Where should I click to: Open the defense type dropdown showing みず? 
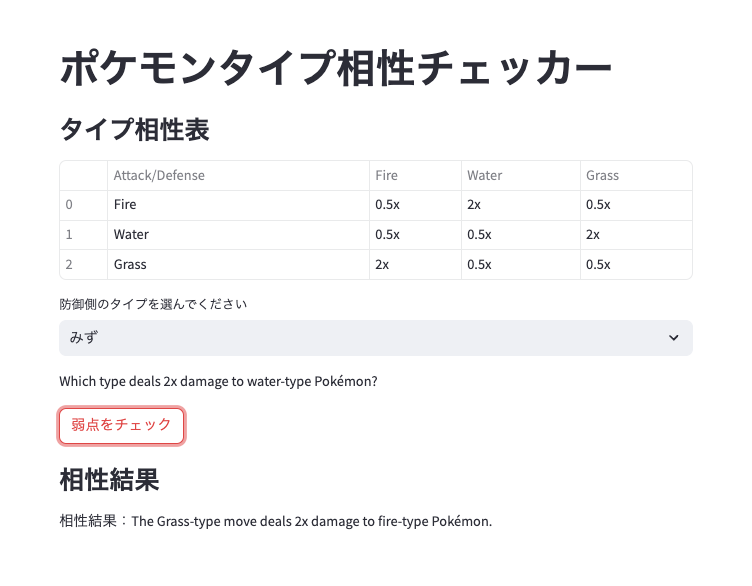point(376,338)
